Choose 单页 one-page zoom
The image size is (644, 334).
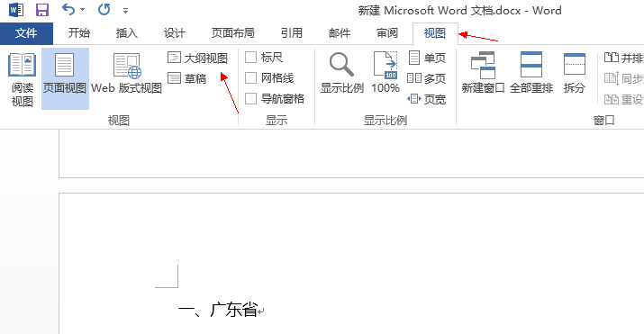[x=427, y=58]
